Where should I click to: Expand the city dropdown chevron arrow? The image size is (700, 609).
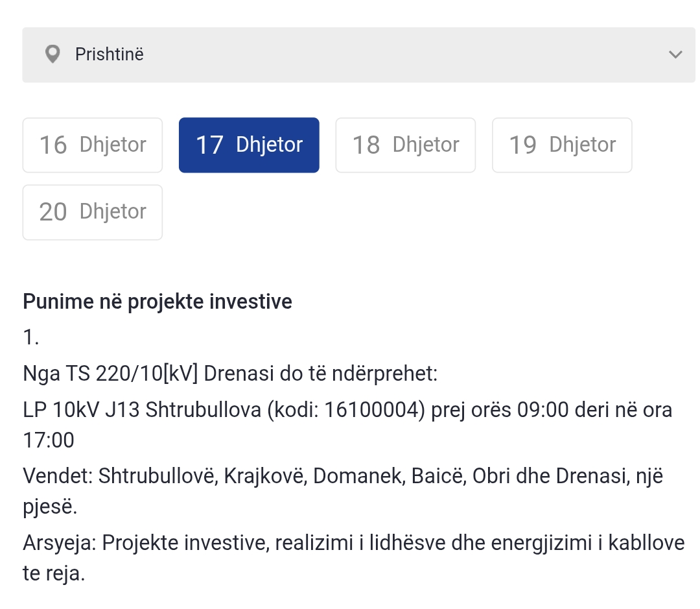click(x=675, y=54)
